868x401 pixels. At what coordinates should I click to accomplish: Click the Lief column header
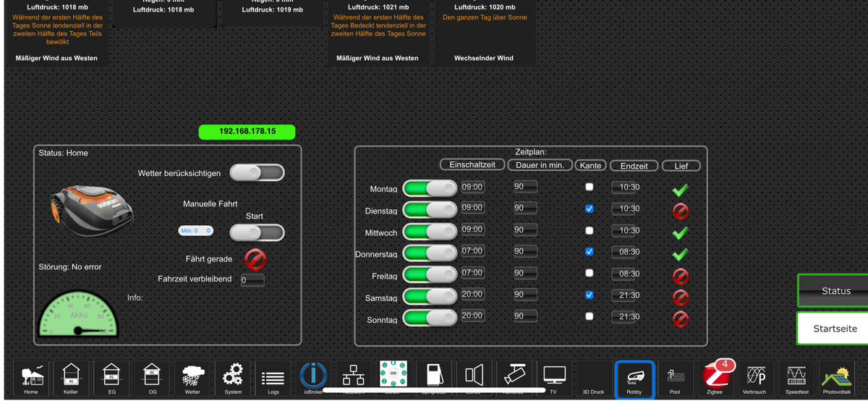coord(681,166)
